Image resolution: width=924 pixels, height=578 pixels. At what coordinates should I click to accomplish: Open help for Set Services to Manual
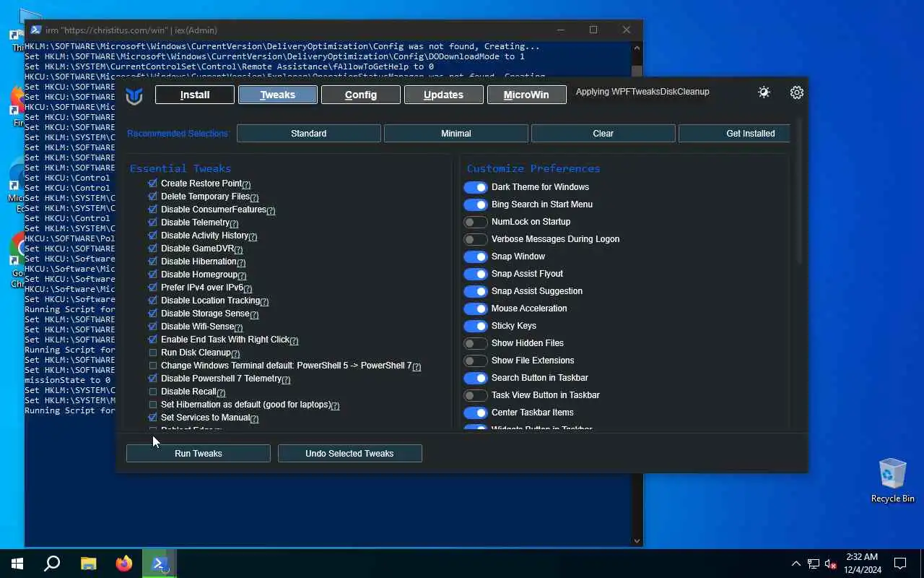254,418
